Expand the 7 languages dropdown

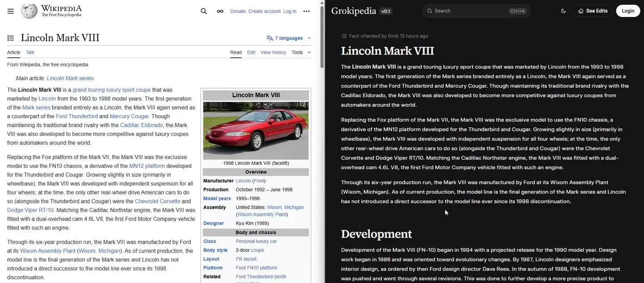(288, 38)
